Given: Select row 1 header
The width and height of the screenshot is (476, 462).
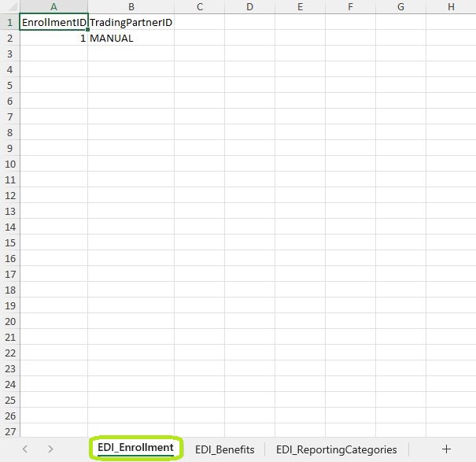Looking at the screenshot, I should [x=10, y=22].
